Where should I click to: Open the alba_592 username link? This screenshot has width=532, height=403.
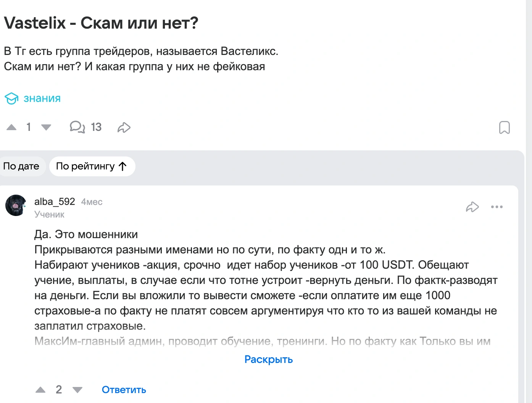click(55, 201)
